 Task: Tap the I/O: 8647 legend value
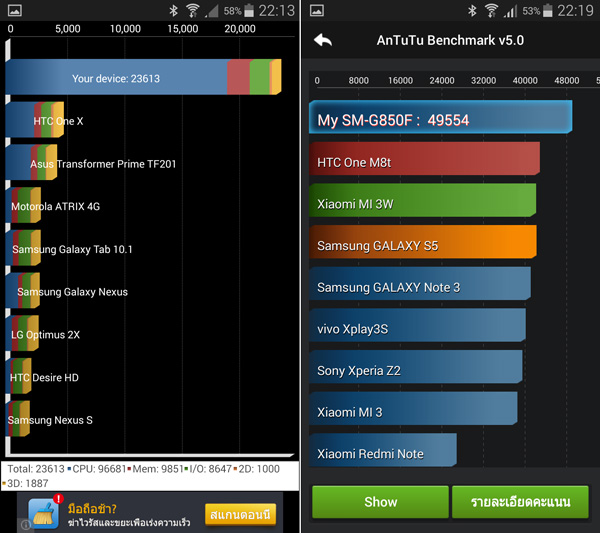[x=210, y=469]
